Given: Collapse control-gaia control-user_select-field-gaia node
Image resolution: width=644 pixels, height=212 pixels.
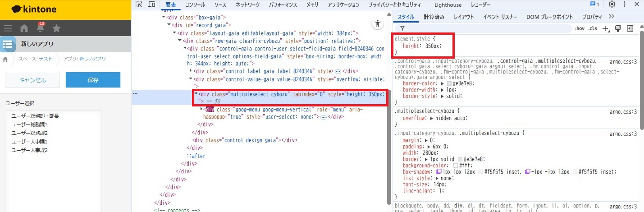Looking at the screenshot, I should pos(185,48).
